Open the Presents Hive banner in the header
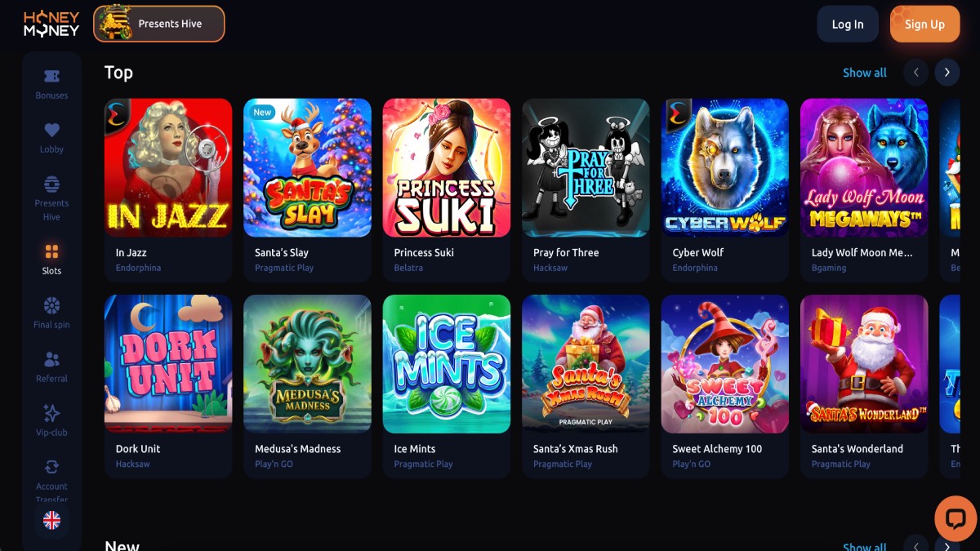The height and width of the screenshot is (551, 980). [159, 24]
